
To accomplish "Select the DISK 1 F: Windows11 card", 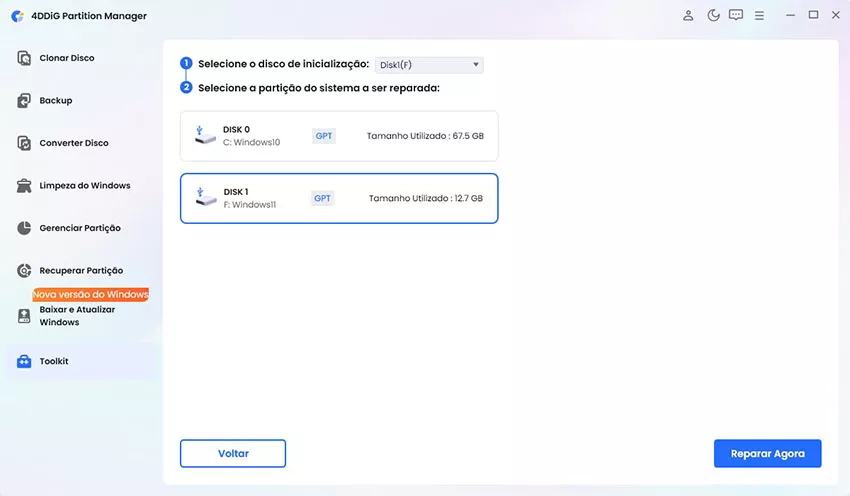I will tap(339, 198).
